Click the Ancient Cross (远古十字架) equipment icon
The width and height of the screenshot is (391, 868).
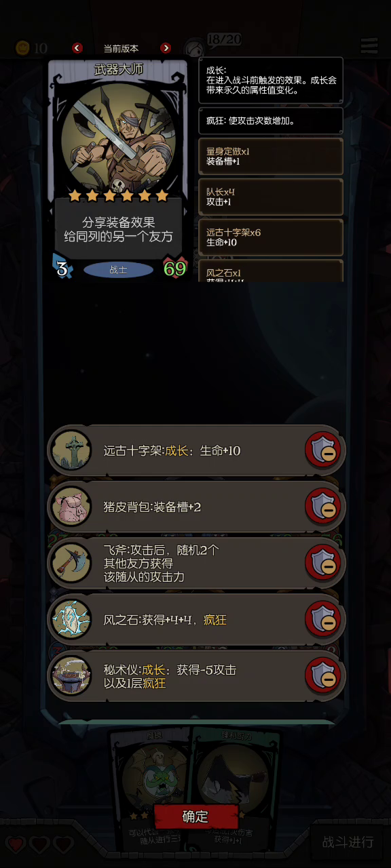click(71, 451)
